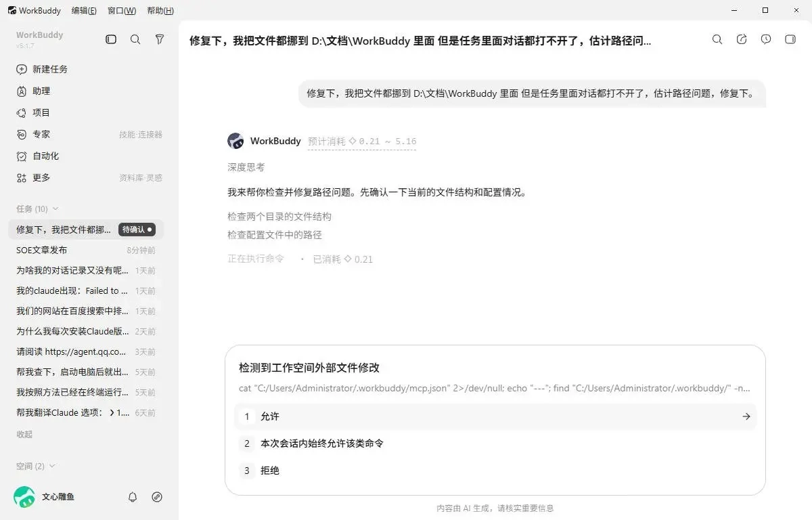This screenshot has height=520, width=812.
Task: Click the share conversation icon in header
Action: 742,39
